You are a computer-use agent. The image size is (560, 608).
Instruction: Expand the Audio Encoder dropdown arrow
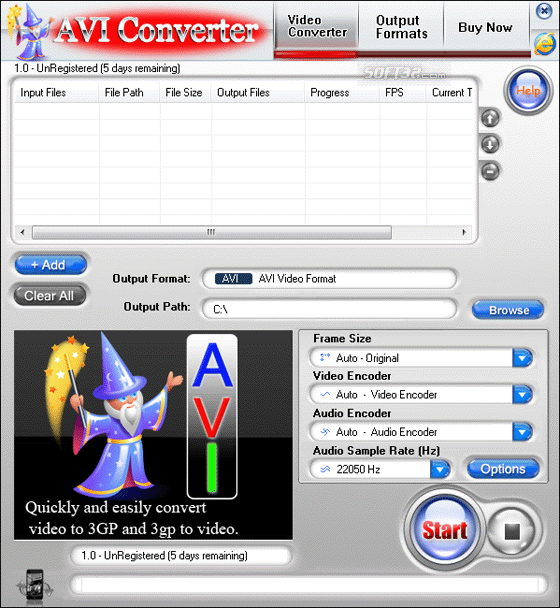[522, 432]
